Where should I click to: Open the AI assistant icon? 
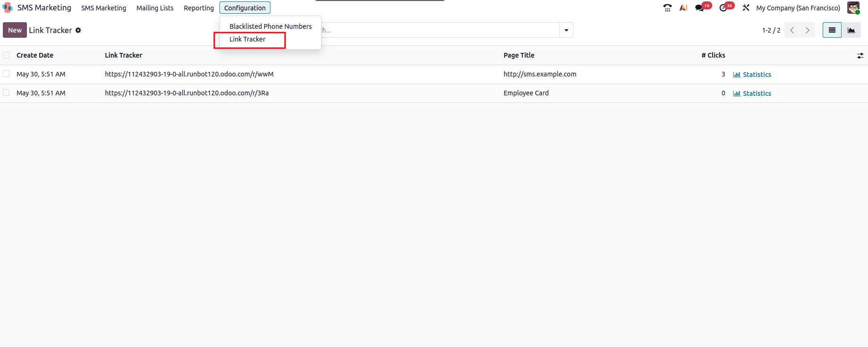[683, 8]
